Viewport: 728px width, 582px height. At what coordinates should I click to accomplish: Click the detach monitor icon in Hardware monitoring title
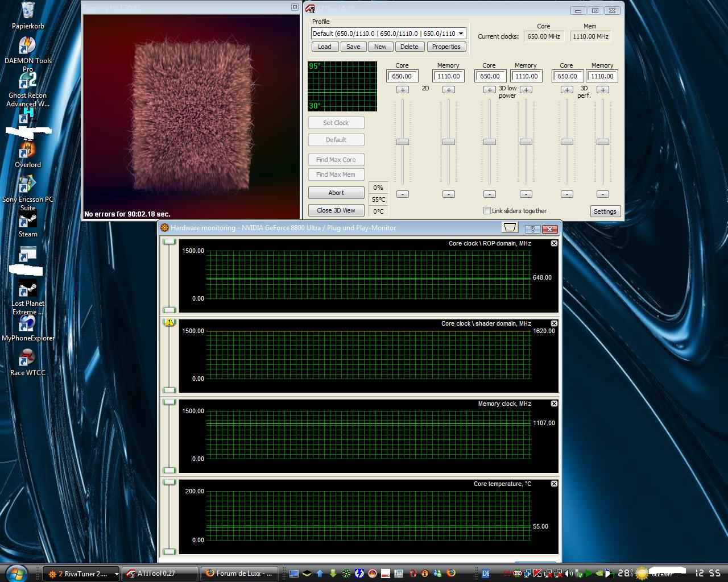click(x=510, y=228)
